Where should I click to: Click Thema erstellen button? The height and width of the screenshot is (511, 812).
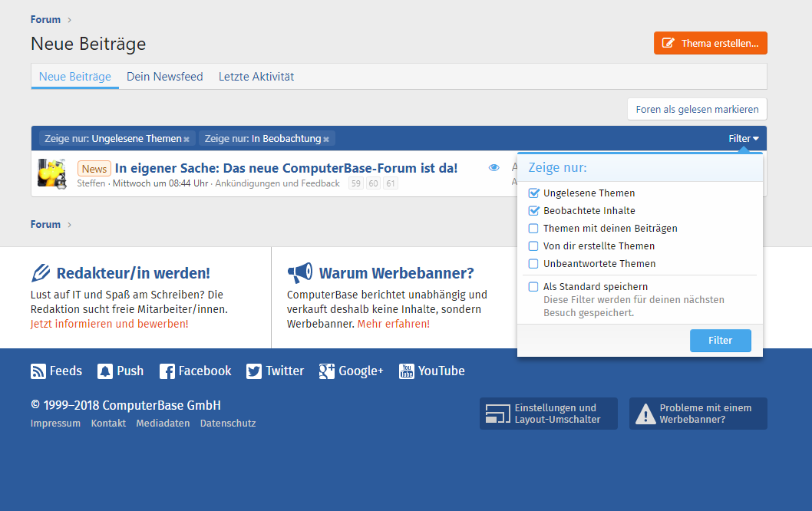(711, 43)
